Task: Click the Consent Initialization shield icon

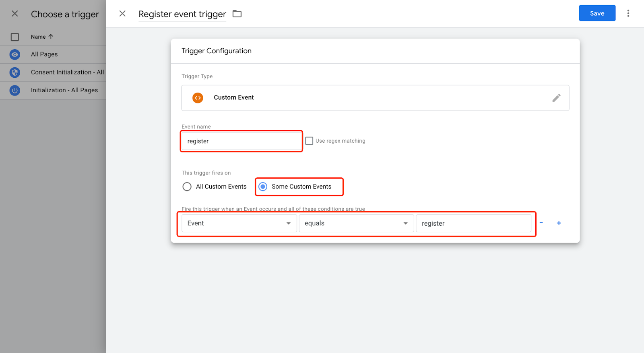Action: pos(15,73)
